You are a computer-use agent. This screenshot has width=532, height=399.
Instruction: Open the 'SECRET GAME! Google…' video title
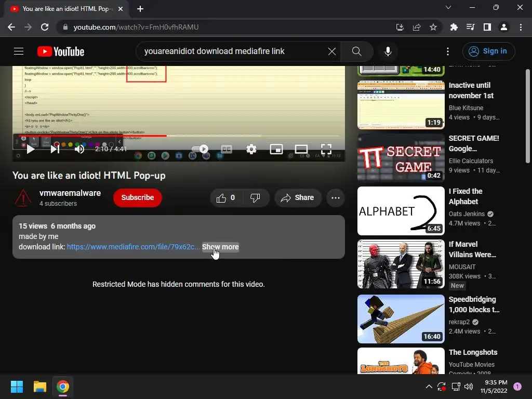pos(474,143)
